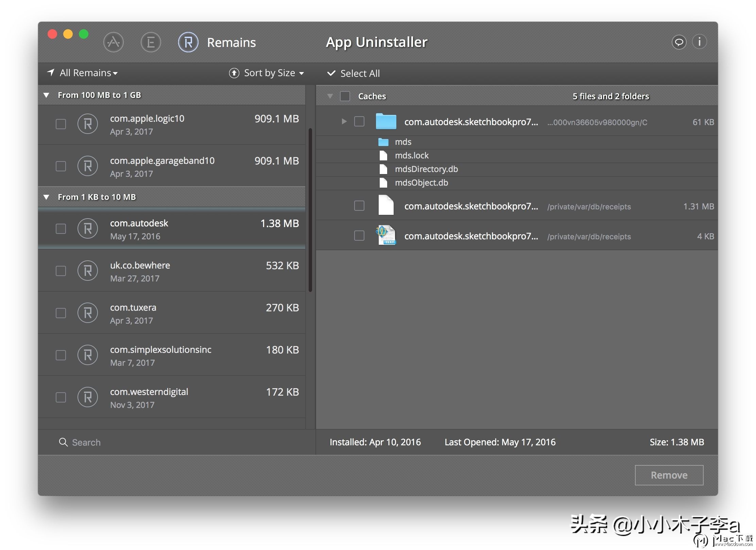Click the remains list vertical scrollbar
The height and width of the screenshot is (550, 756).
[310, 209]
